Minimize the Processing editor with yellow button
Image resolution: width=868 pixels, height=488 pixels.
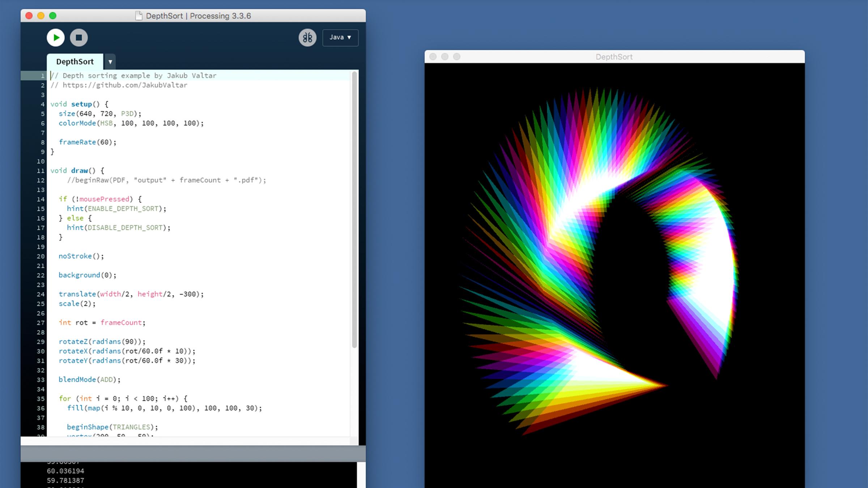pyautogui.click(x=41, y=16)
